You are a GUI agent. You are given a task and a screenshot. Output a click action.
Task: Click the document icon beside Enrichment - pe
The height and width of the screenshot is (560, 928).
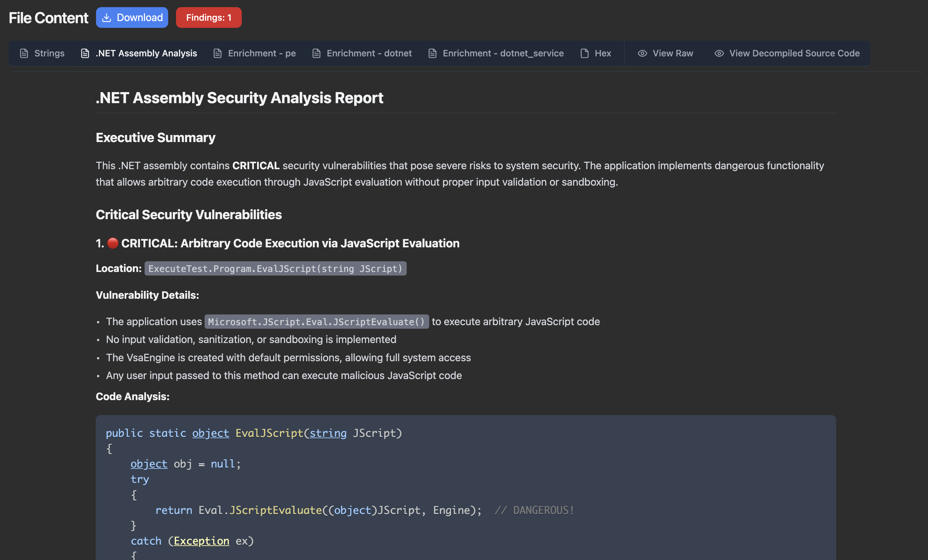(217, 53)
